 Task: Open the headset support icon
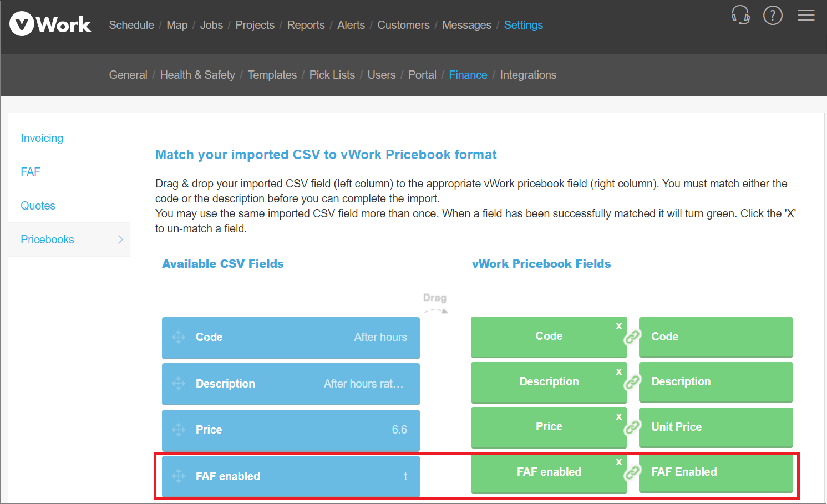(x=740, y=15)
